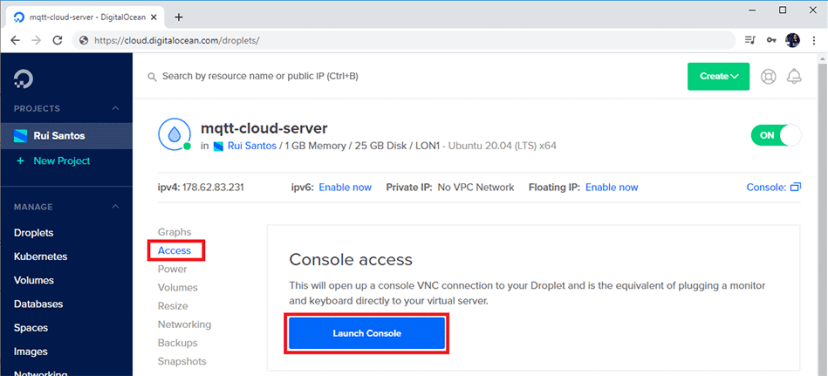Open Kubernetes in sidebar
The image size is (828, 376).
coord(41,257)
